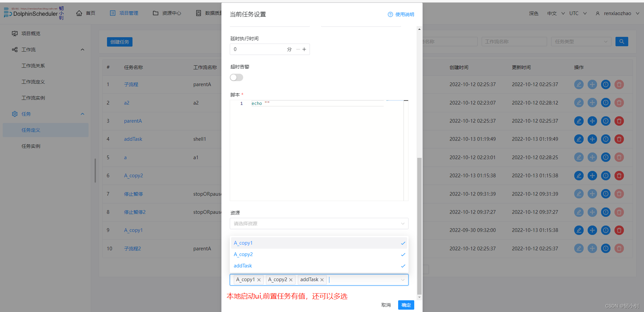Image resolution: width=644 pixels, height=312 pixels.
Task: Toggle the 超时告警 switch
Action: click(x=236, y=77)
